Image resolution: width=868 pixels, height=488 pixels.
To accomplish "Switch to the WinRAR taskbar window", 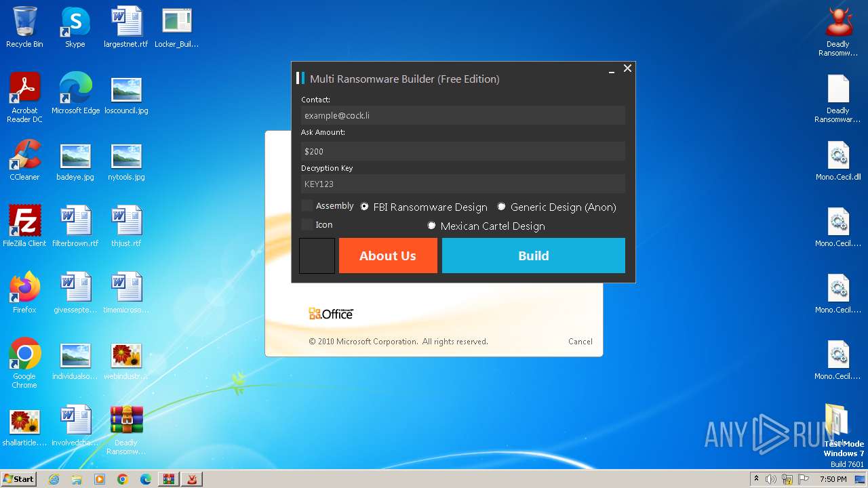I will click(x=169, y=479).
